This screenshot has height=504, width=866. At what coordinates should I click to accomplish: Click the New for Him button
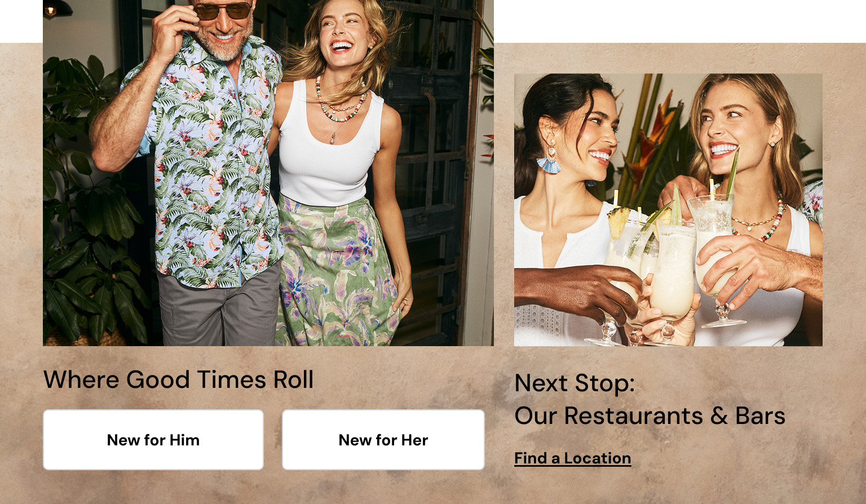point(153,440)
